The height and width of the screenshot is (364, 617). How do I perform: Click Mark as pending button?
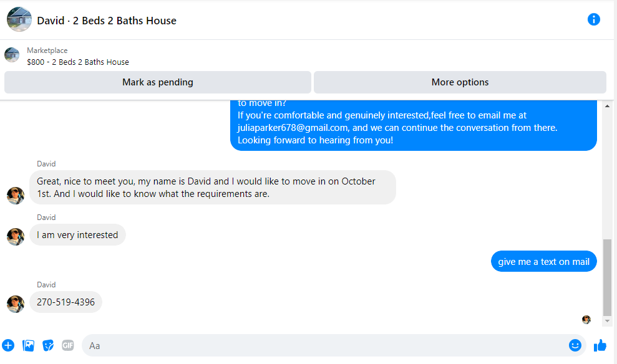pyautogui.click(x=158, y=82)
